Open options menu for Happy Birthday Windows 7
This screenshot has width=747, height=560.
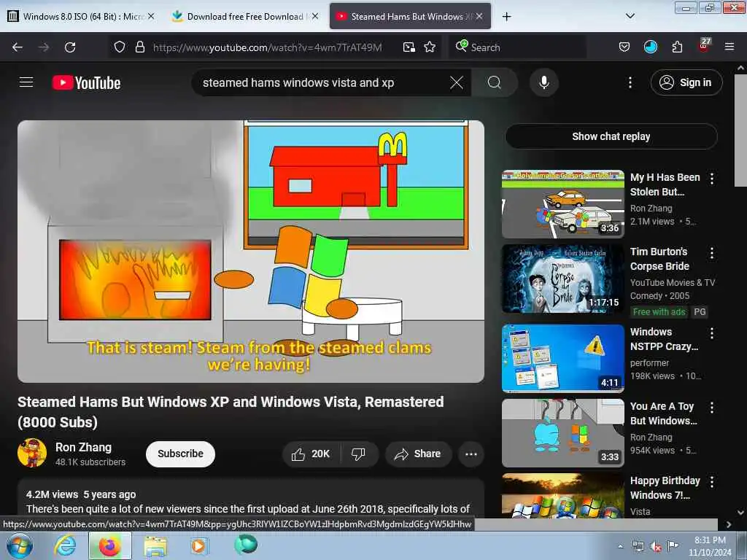pyautogui.click(x=712, y=482)
